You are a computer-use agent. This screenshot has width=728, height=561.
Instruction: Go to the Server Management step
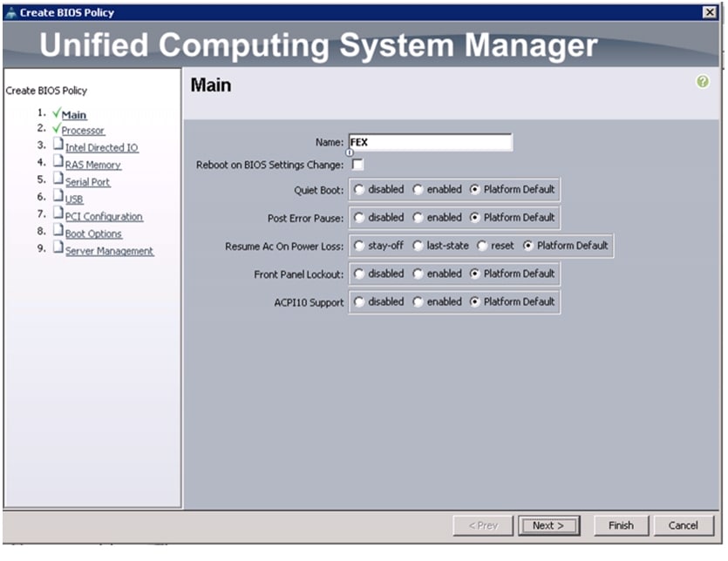click(x=110, y=251)
